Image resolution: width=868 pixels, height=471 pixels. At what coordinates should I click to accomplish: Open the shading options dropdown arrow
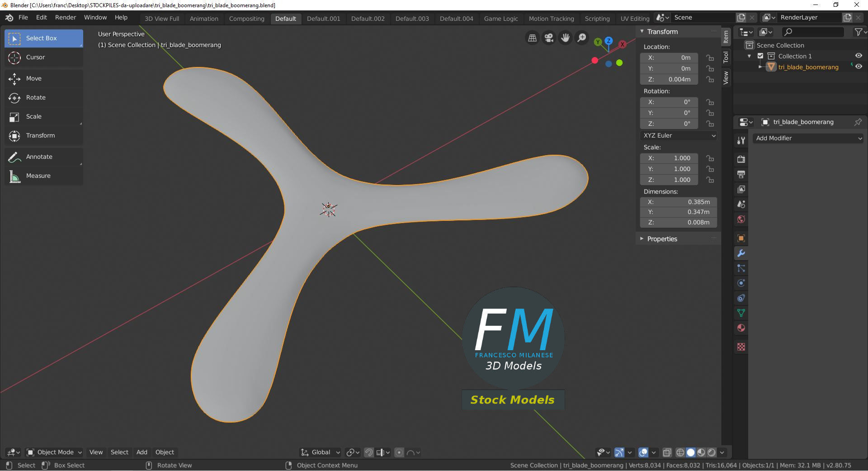(x=722, y=452)
